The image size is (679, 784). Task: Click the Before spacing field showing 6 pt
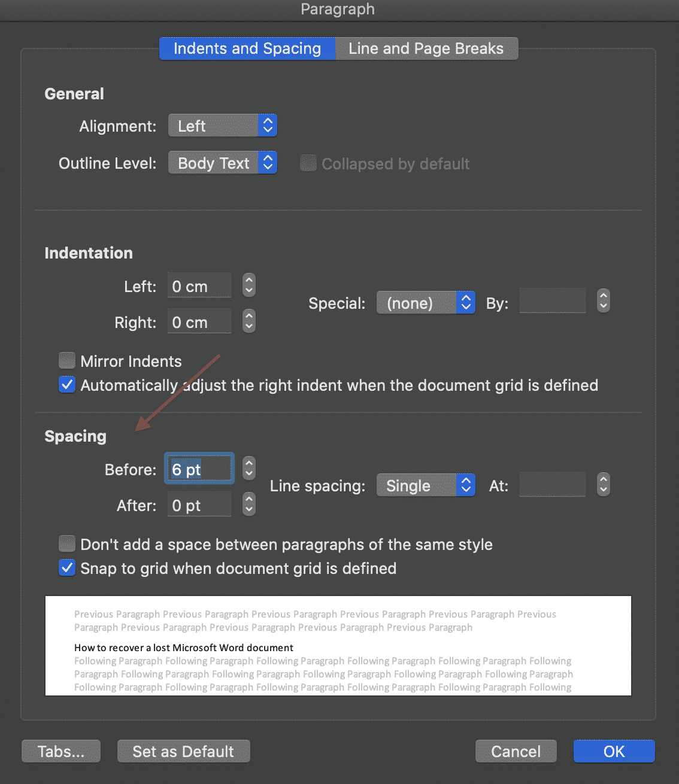pos(199,469)
